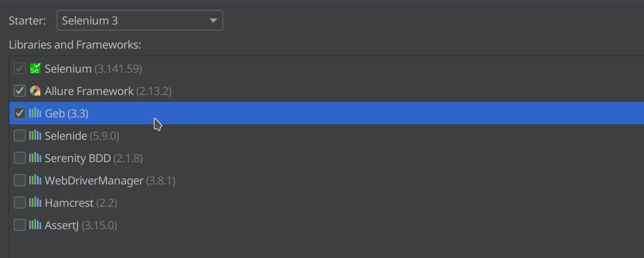Click the Selenium 3 combo box arrow
This screenshot has width=644, height=258.
click(213, 20)
